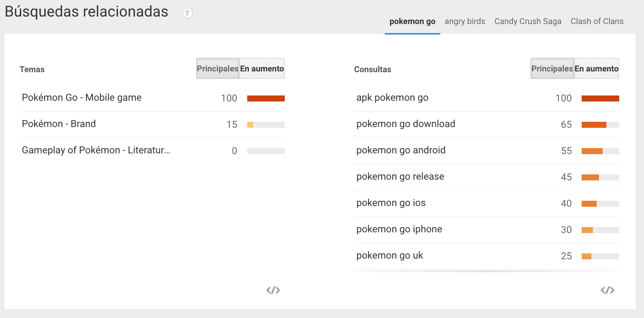Viewport: 644px width, 318px height.
Task: Open query pokemon go android
Action: (x=401, y=150)
